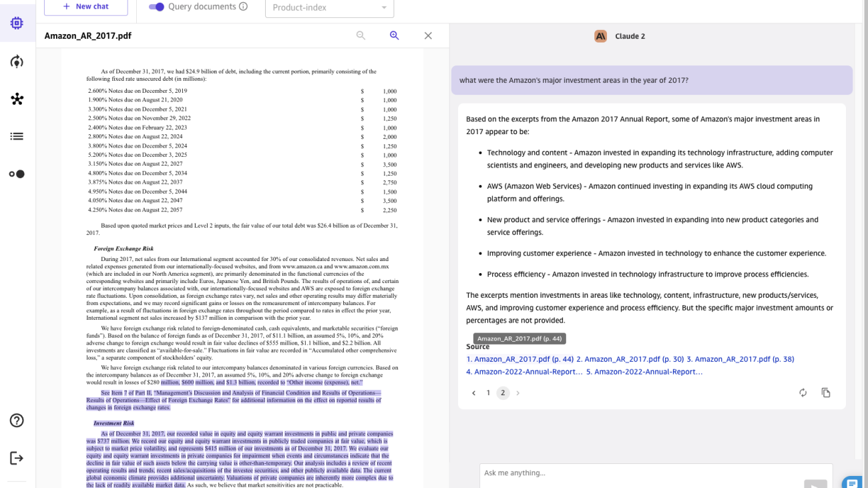The width and height of the screenshot is (868, 488).
Task: Click the Improving customer experience bullet
Action: tap(656, 254)
